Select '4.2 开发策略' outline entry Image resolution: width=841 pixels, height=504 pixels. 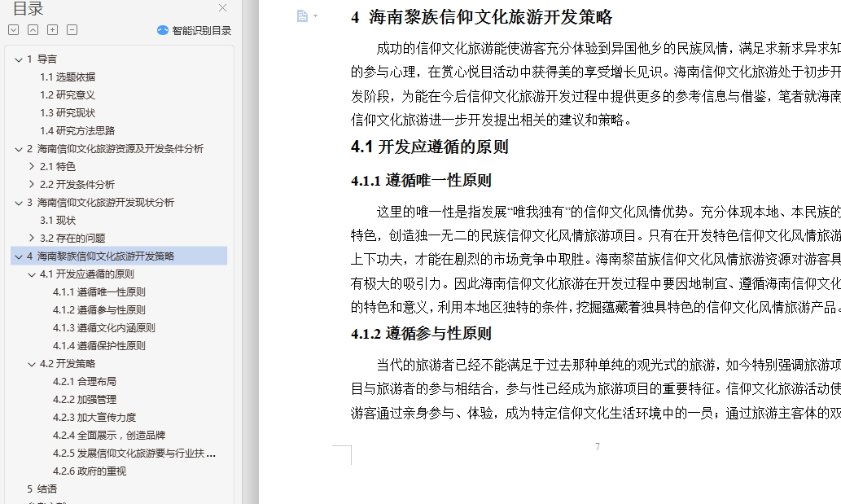[68, 363]
